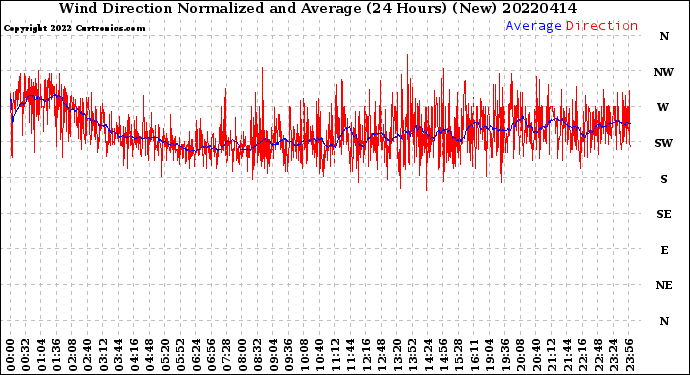Click the '03:44' time axis label

[119, 355]
